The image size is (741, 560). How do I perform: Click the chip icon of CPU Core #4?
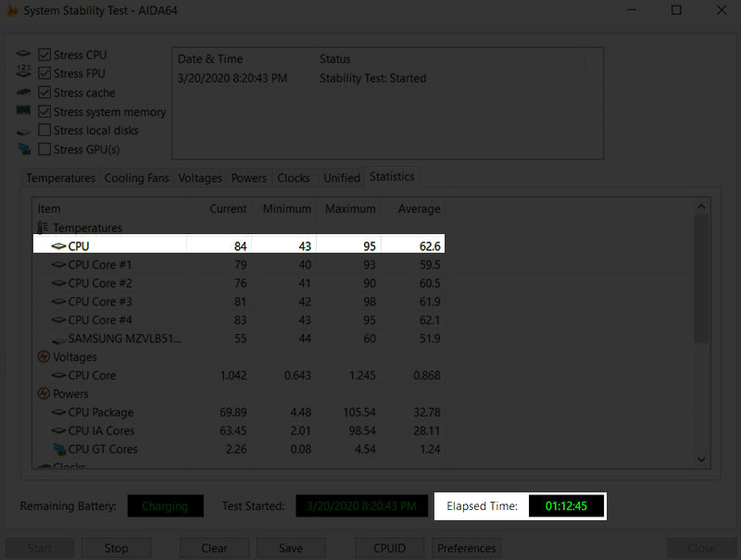click(x=58, y=319)
